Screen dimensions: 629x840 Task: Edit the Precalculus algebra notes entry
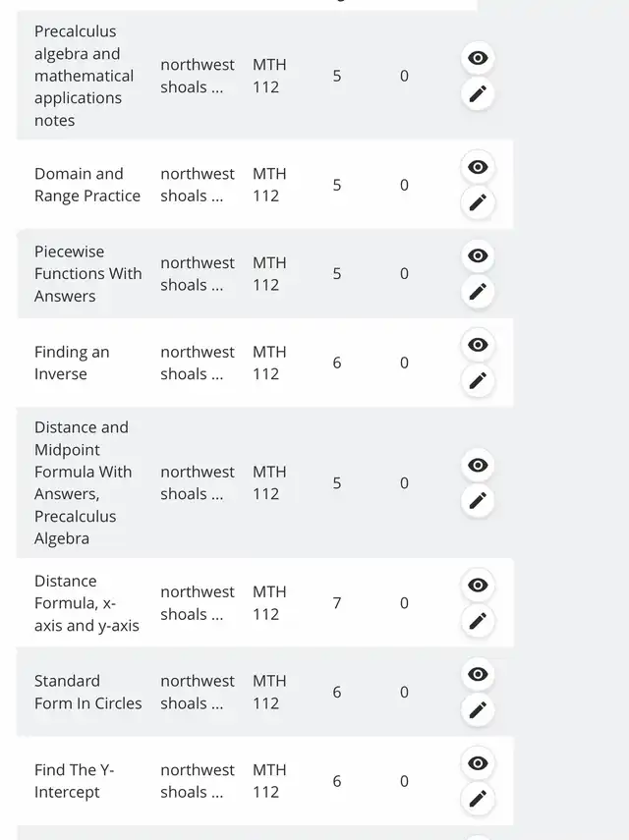point(478,93)
